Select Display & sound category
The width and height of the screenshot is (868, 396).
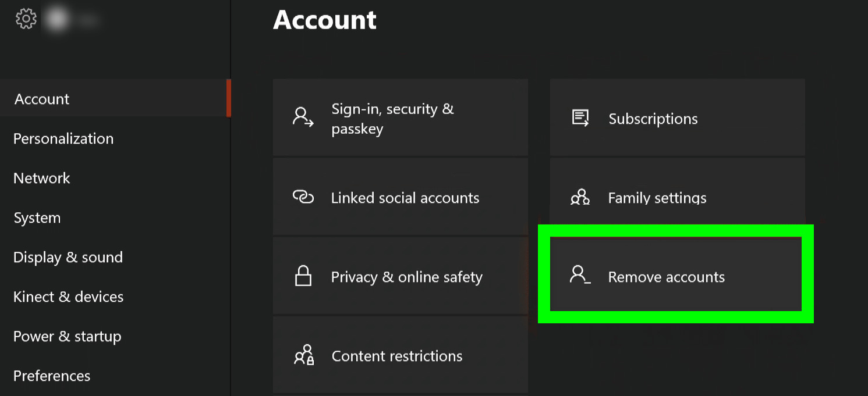tap(68, 257)
